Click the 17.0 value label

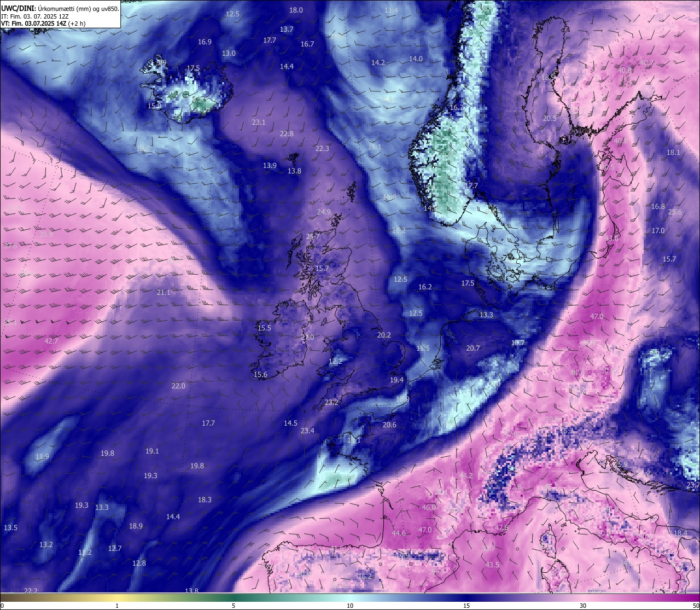click(x=658, y=230)
